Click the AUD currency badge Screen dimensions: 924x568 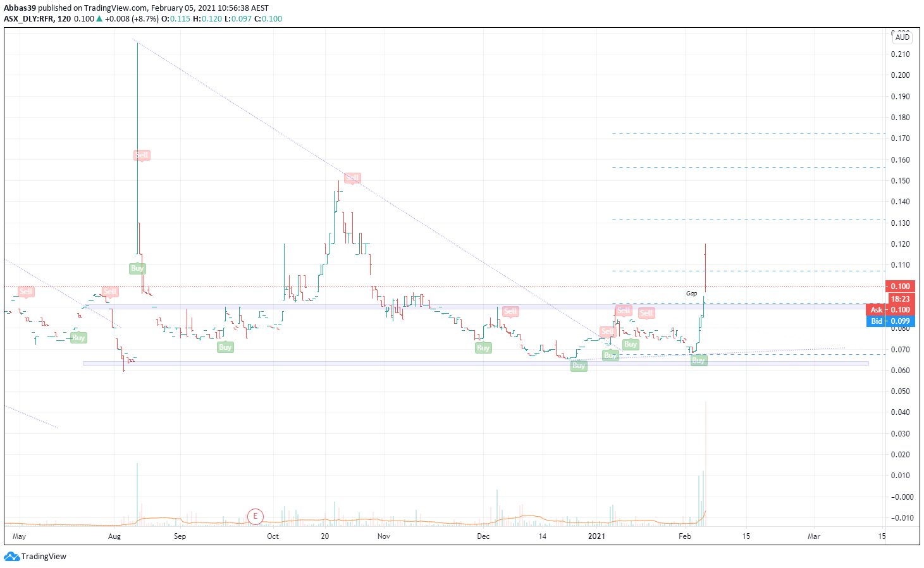pyautogui.click(x=902, y=37)
